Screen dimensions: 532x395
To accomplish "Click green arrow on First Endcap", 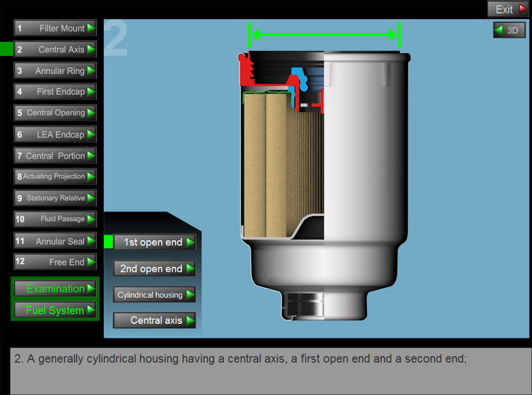I will 90,92.
